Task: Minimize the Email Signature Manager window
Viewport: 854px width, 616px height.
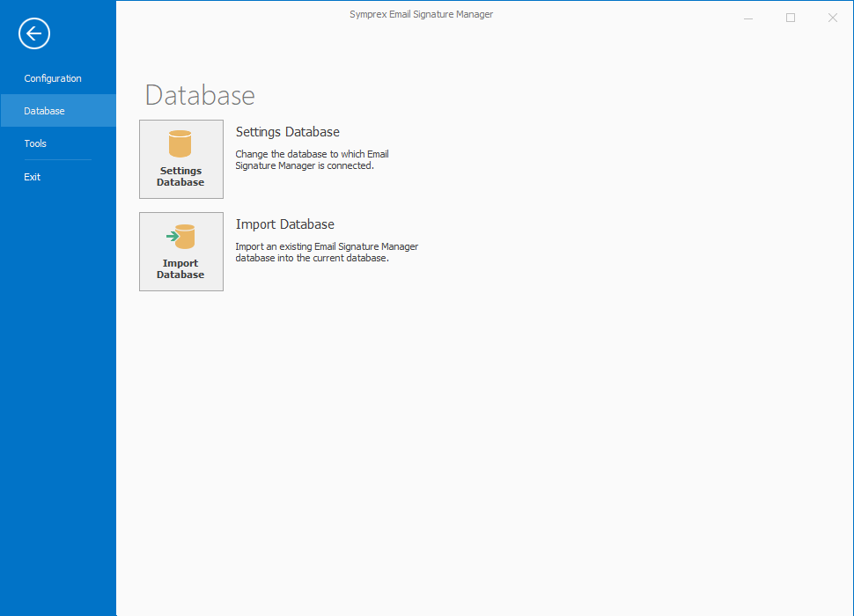Action: coord(748,18)
